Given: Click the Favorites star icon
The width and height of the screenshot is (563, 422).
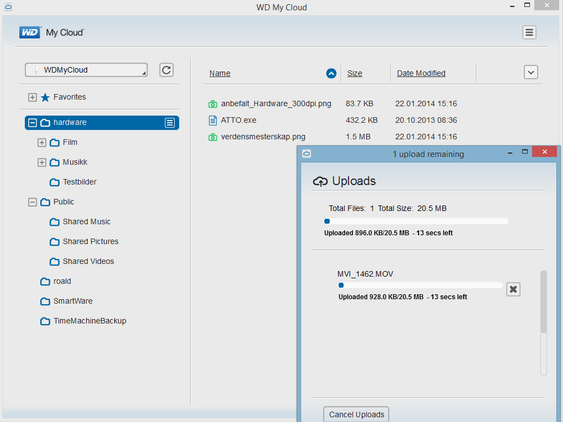Looking at the screenshot, I should pos(45,97).
